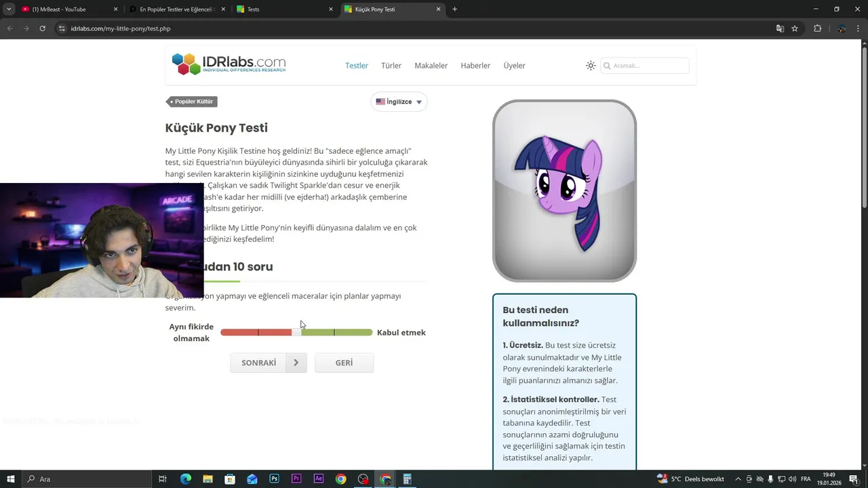The width and height of the screenshot is (868, 488).
Task: Open a new browser tab with plus
Action: tap(454, 9)
